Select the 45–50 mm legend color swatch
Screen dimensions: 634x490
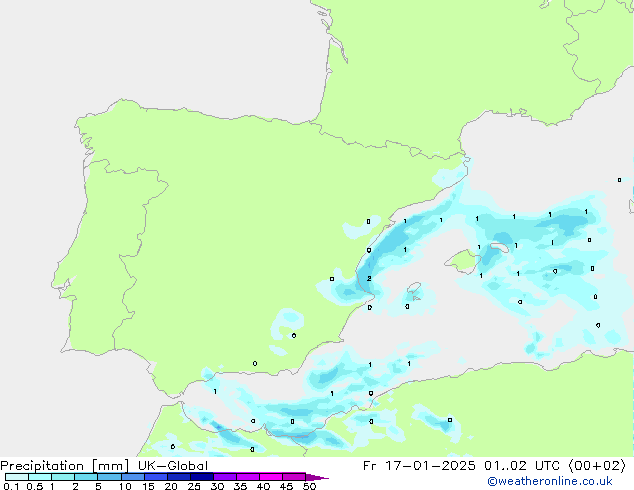pyautogui.click(x=294, y=477)
